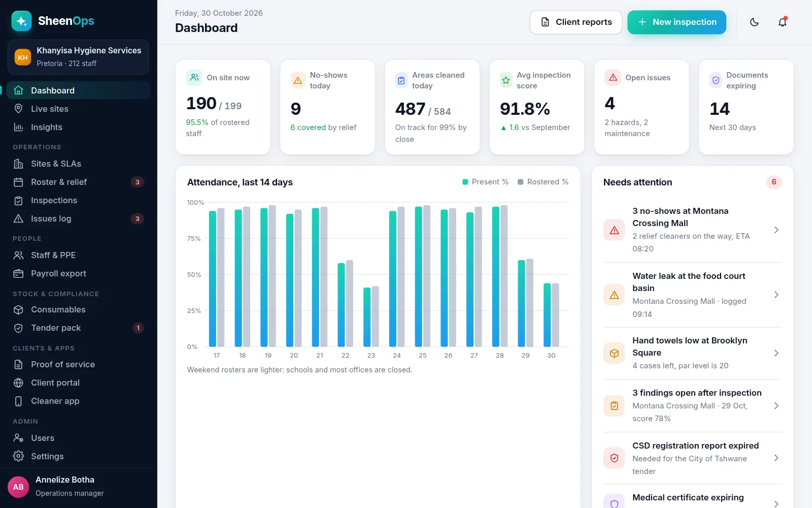Click star icon on Avg inspection score card

click(x=506, y=80)
